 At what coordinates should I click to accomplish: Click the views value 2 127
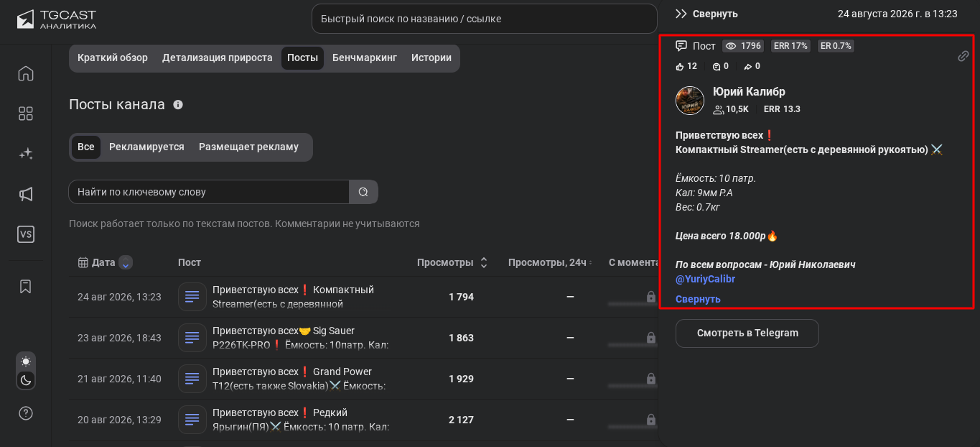coord(461,420)
